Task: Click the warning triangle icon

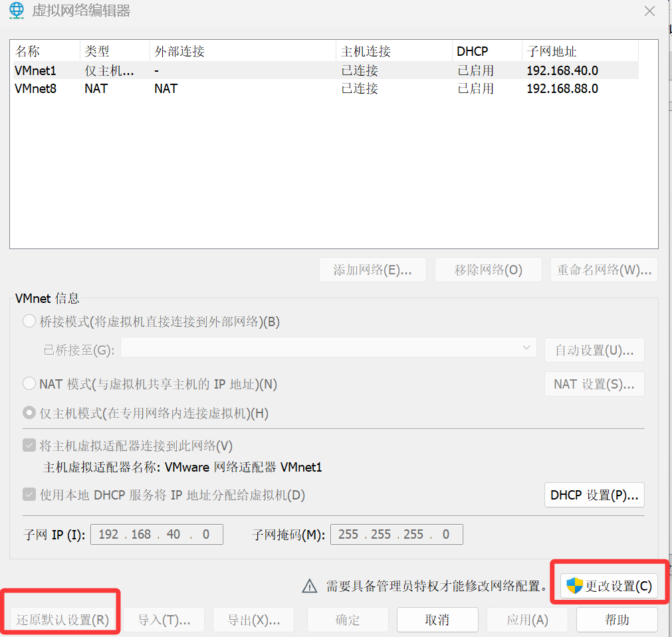Action: [310, 586]
